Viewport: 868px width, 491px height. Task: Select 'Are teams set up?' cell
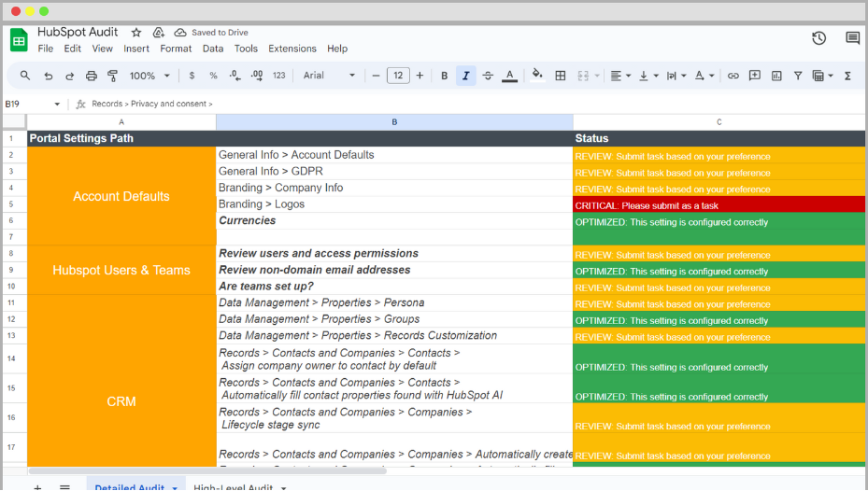tap(394, 287)
